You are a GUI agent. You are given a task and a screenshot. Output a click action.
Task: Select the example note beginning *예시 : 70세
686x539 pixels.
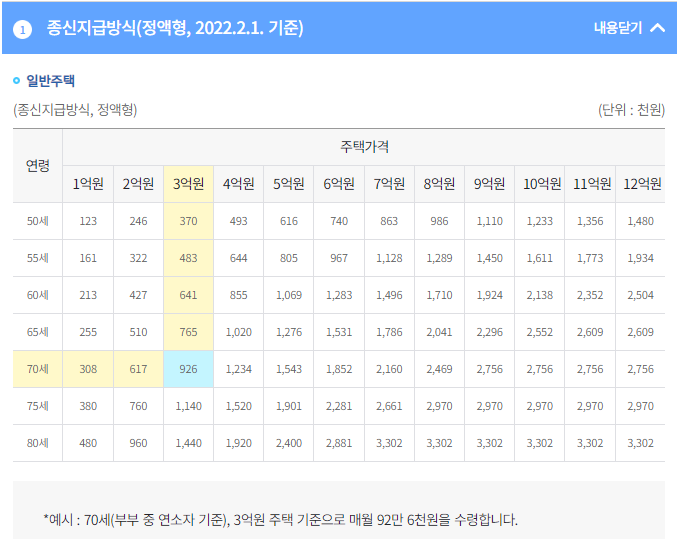(x=280, y=520)
